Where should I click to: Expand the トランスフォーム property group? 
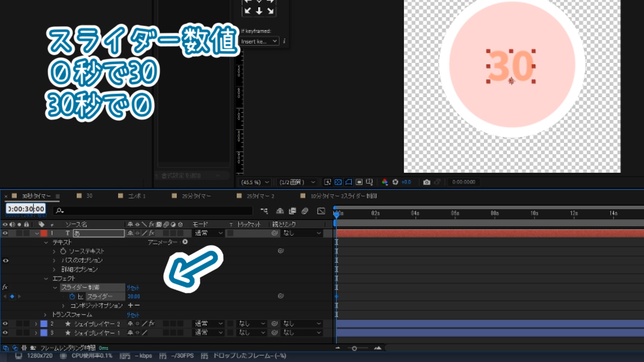pyautogui.click(x=45, y=315)
